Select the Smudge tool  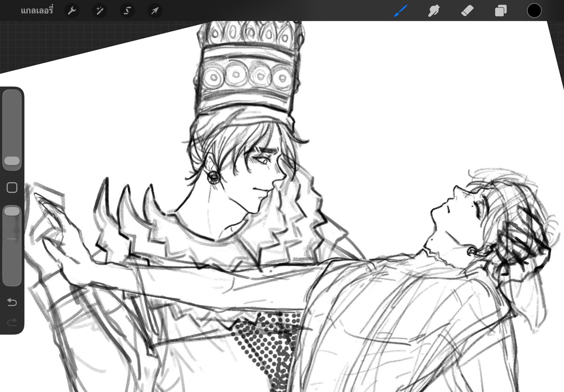[x=435, y=10]
